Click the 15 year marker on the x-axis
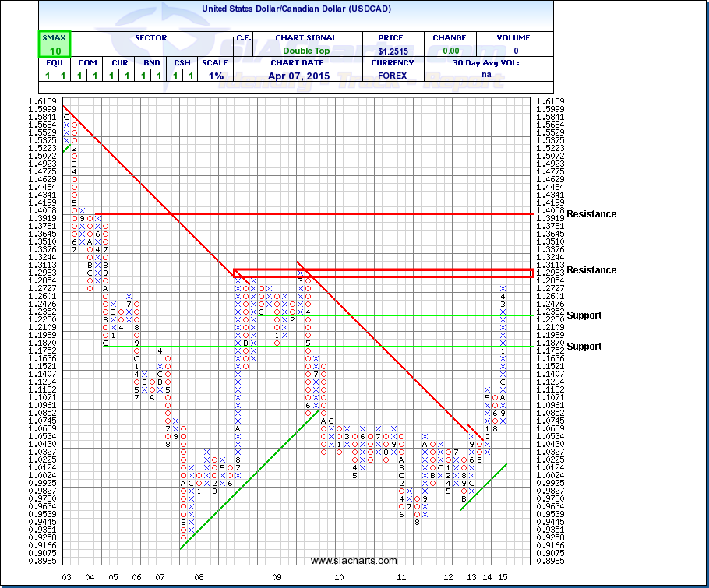709x588 pixels. (503, 577)
